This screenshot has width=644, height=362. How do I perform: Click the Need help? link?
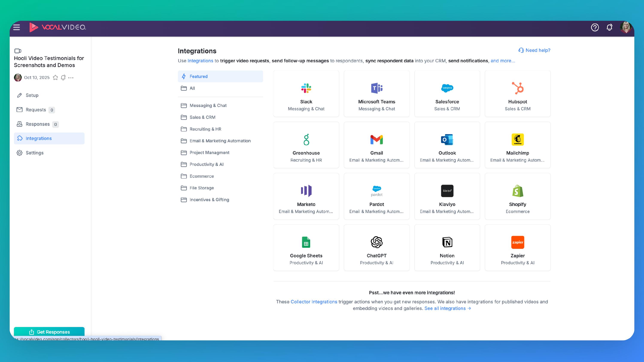point(534,50)
